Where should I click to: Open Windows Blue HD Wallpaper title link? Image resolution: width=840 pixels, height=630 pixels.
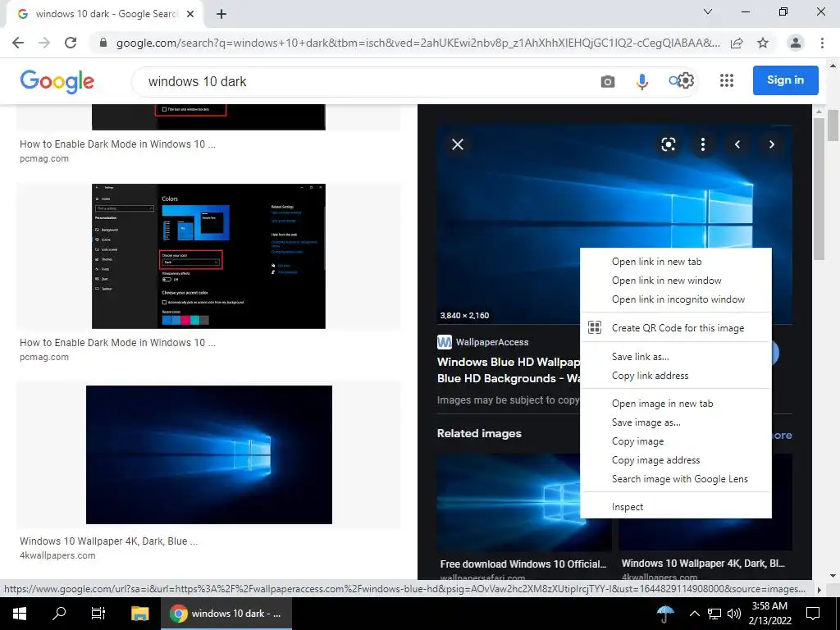509,370
